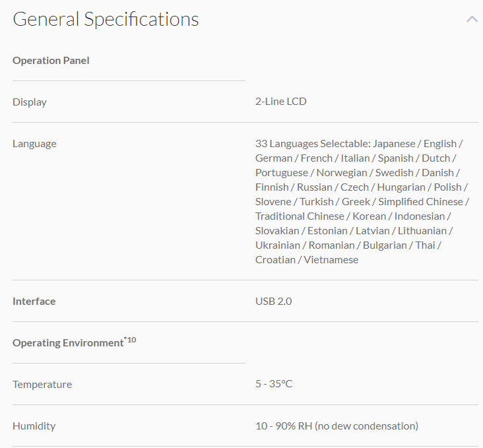The image size is (483, 448).
Task: Click the Language row label
Action: pyautogui.click(x=34, y=144)
